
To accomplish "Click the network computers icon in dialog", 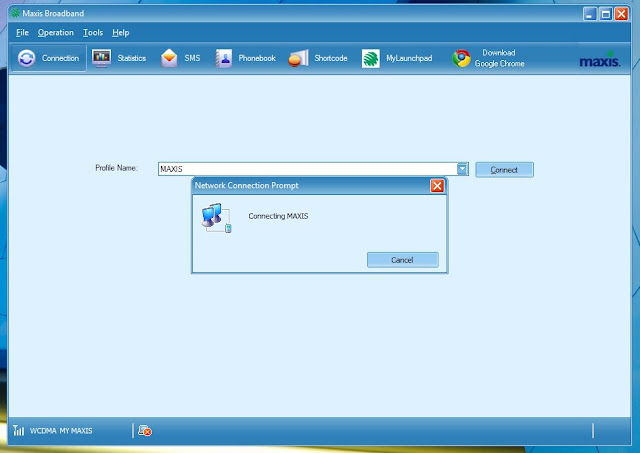I will coord(216,218).
